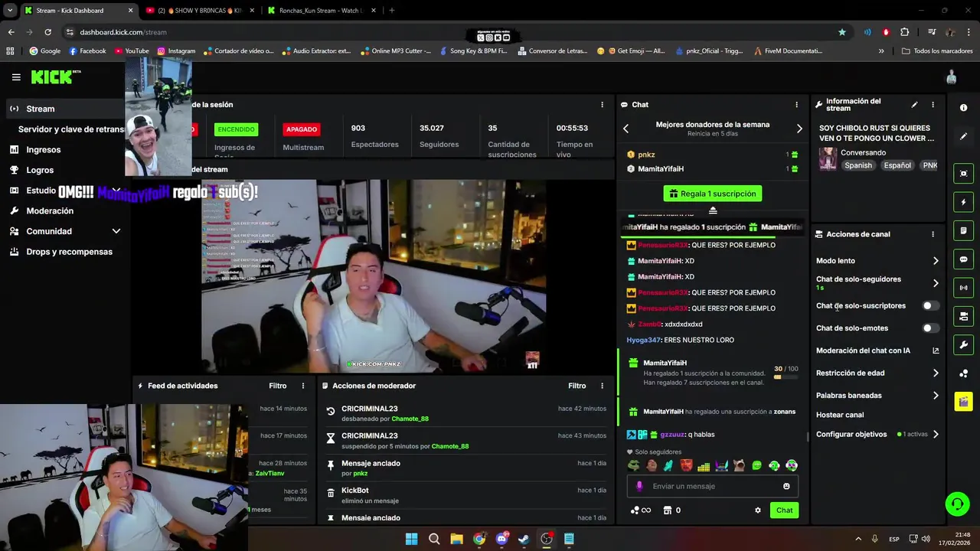Click the chat settings gear icon
Viewport: 980px width, 551px height.
pos(758,510)
